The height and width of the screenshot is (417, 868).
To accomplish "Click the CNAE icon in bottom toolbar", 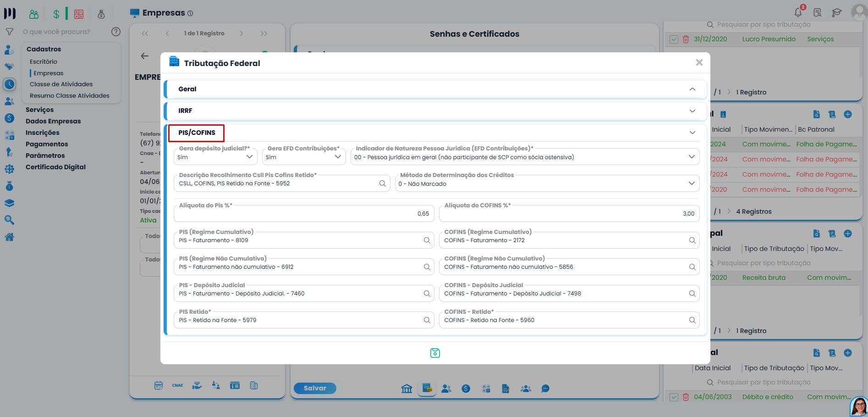I will click(x=177, y=385).
